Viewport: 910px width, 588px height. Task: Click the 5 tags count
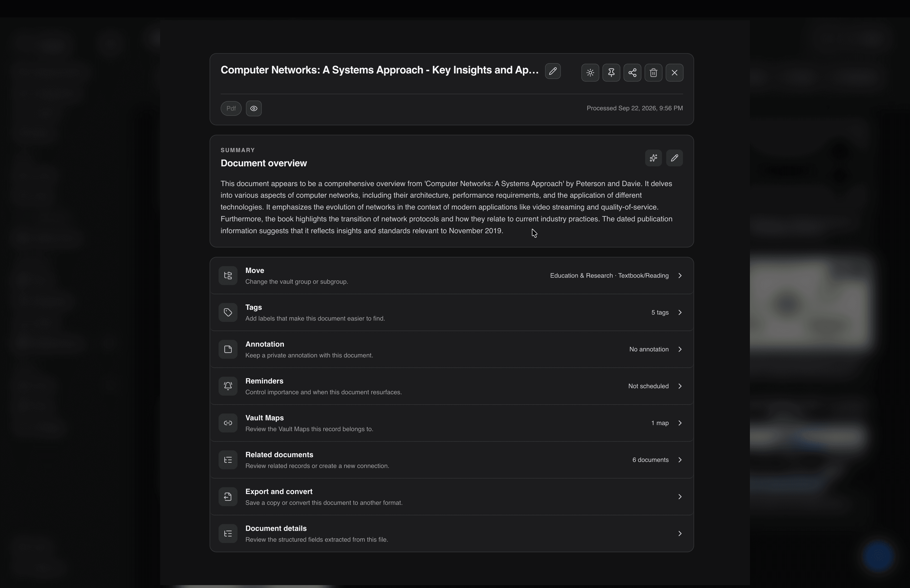click(x=660, y=312)
